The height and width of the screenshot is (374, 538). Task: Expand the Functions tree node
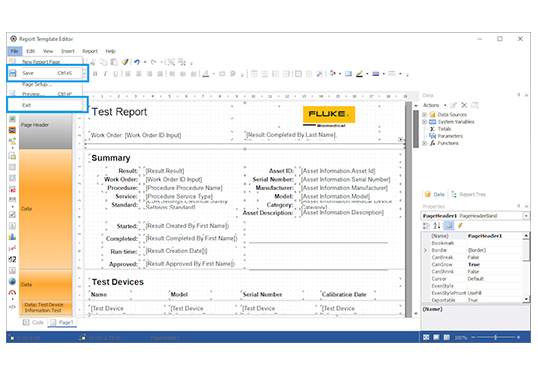(424, 143)
